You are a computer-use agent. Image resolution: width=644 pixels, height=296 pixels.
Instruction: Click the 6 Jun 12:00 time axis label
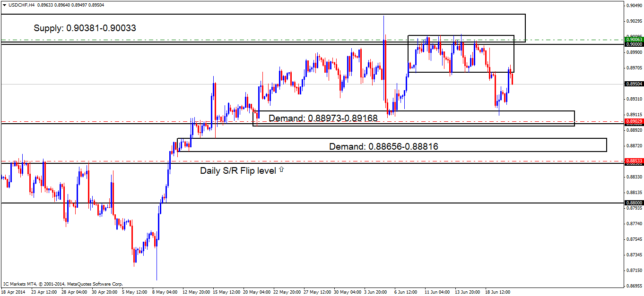pyautogui.click(x=407, y=292)
